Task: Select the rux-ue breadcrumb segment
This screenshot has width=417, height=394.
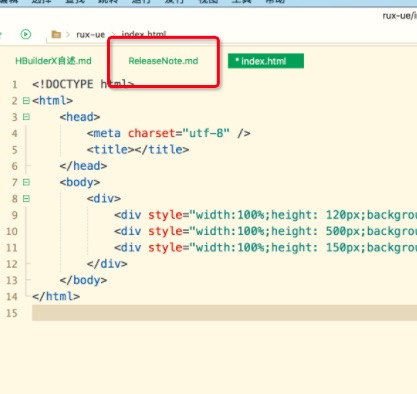Action: pos(90,34)
